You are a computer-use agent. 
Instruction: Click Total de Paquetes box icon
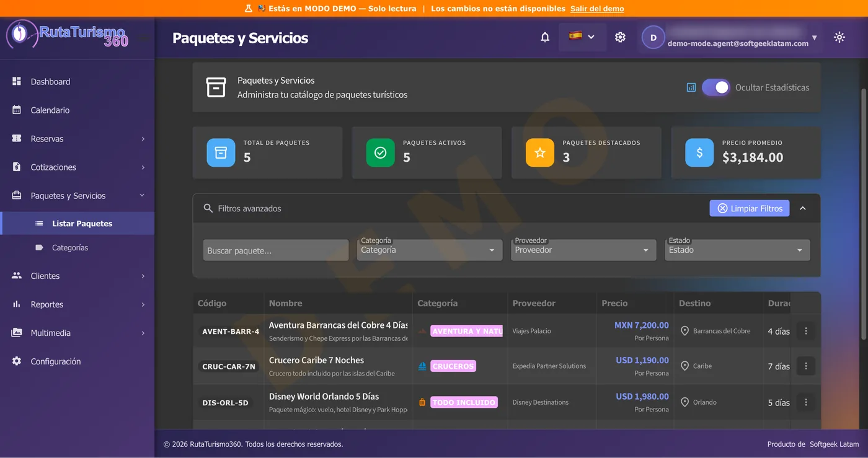coord(221,152)
